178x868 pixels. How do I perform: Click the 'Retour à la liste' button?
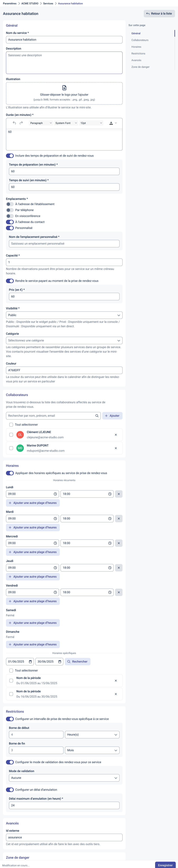click(159, 13)
